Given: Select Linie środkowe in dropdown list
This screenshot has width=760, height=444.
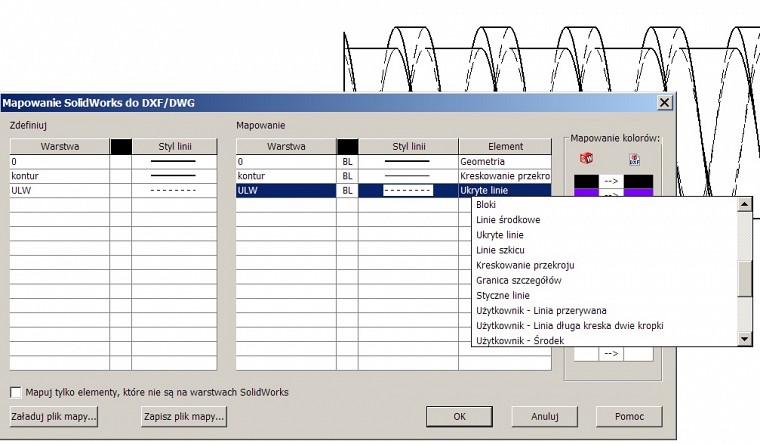Looking at the screenshot, I should [508, 220].
